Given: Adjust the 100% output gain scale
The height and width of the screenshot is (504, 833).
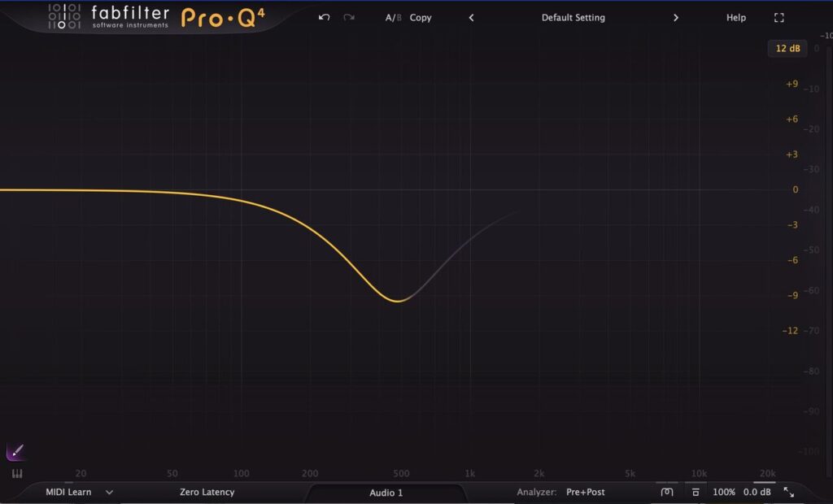Looking at the screenshot, I should coord(723,493).
